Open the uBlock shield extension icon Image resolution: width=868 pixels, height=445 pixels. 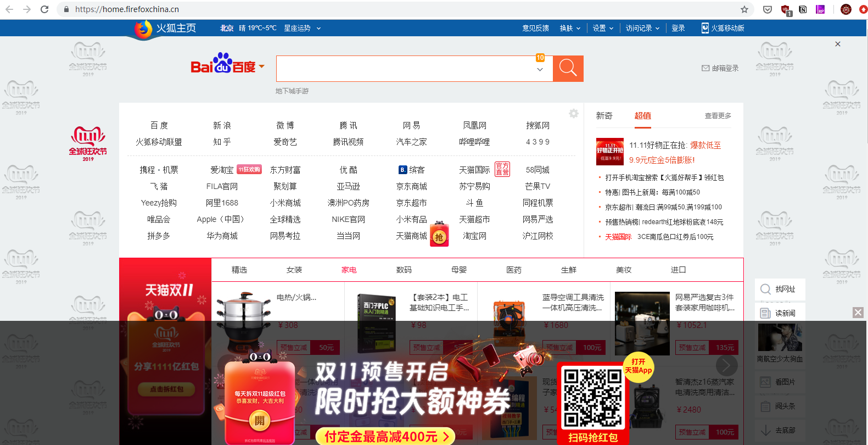pos(786,10)
